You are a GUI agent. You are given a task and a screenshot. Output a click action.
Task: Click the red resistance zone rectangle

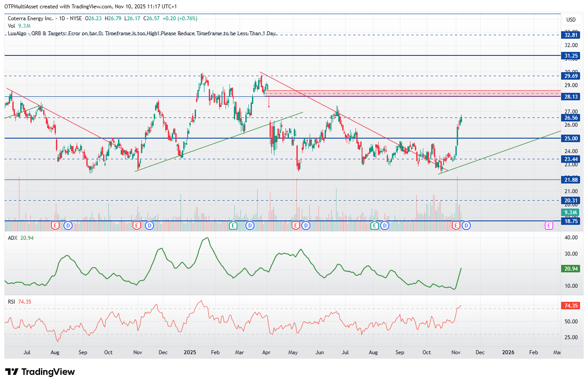(413, 93)
